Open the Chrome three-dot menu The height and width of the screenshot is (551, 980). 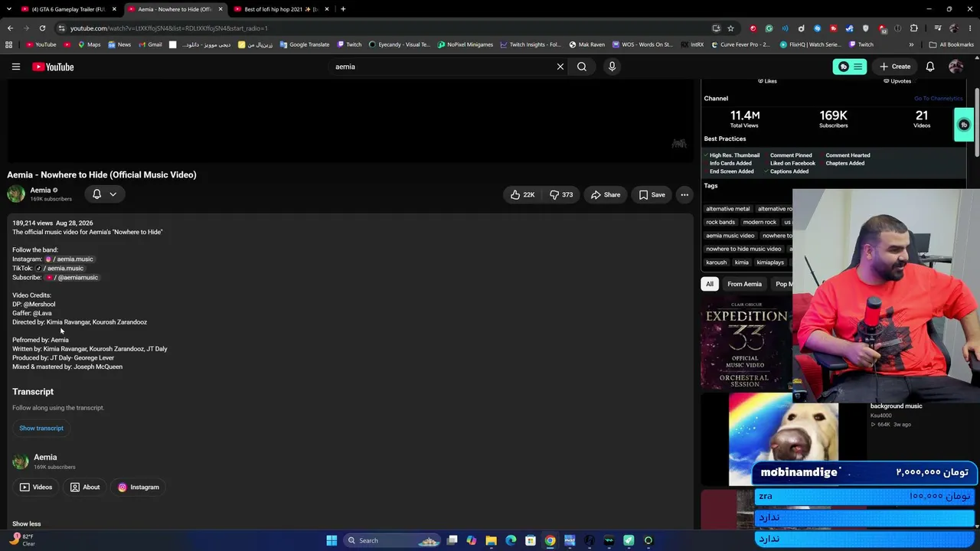[x=970, y=28]
